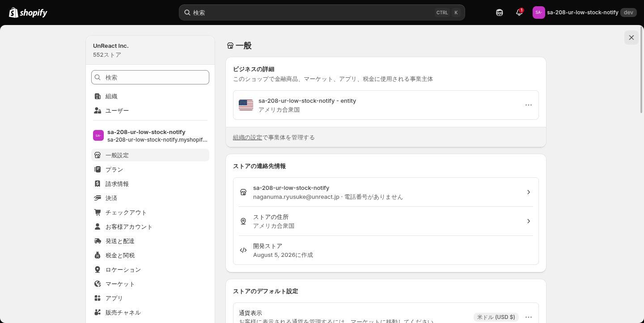Click the 組織 sidebar icon

point(97,96)
